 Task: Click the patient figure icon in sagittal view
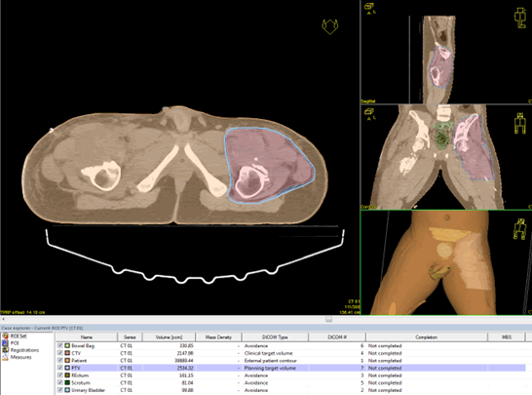[x=520, y=19]
